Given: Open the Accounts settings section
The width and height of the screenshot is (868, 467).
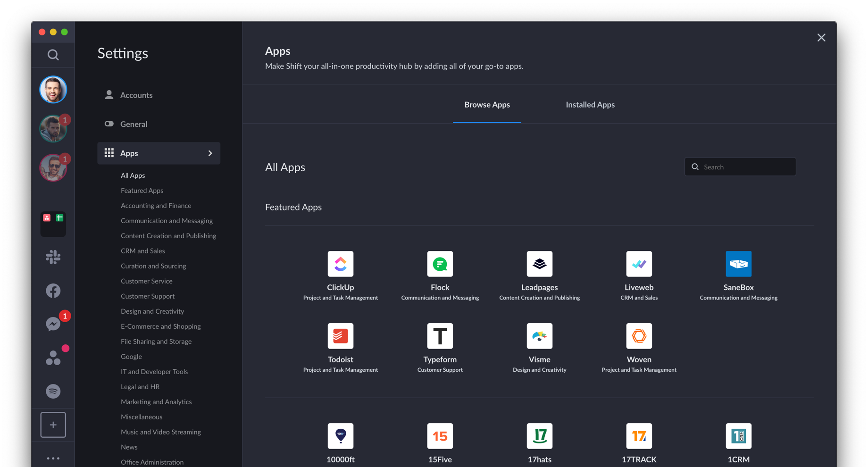Looking at the screenshot, I should (136, 95).
